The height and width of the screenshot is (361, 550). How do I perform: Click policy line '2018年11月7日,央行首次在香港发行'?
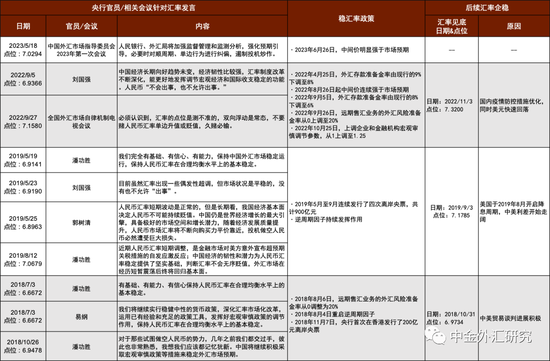[x=354, y=326]
